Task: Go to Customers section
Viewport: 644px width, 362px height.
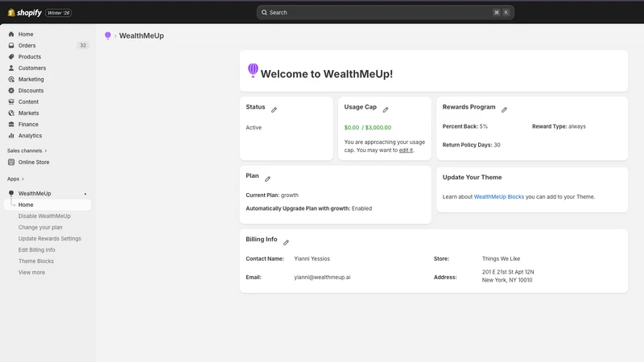Action: [x=31, y=68]
